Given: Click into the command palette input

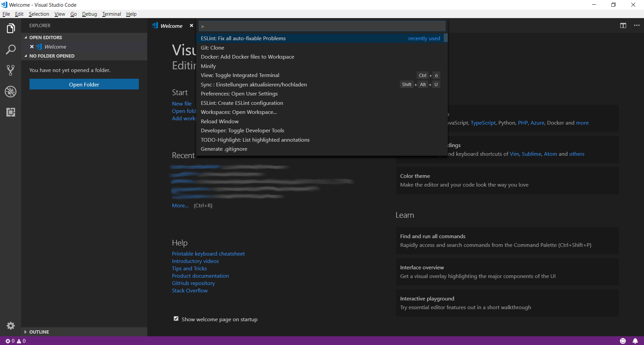Looking at the screenshot, I should pyautogui.click(x=322, y=26).
